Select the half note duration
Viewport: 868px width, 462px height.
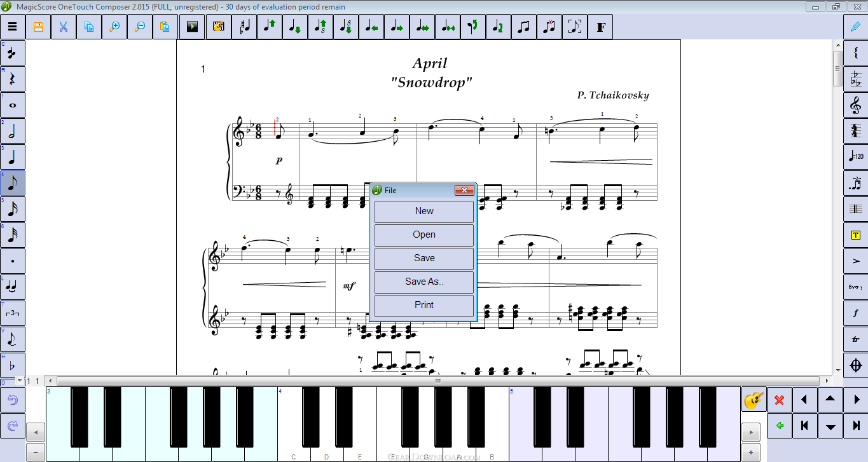click(x=13, y=131)
